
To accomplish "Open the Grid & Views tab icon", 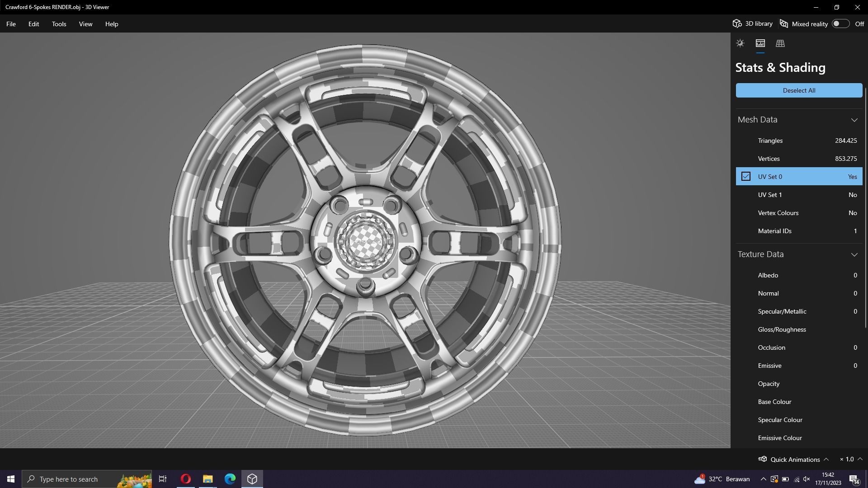I will click(780, 43).
